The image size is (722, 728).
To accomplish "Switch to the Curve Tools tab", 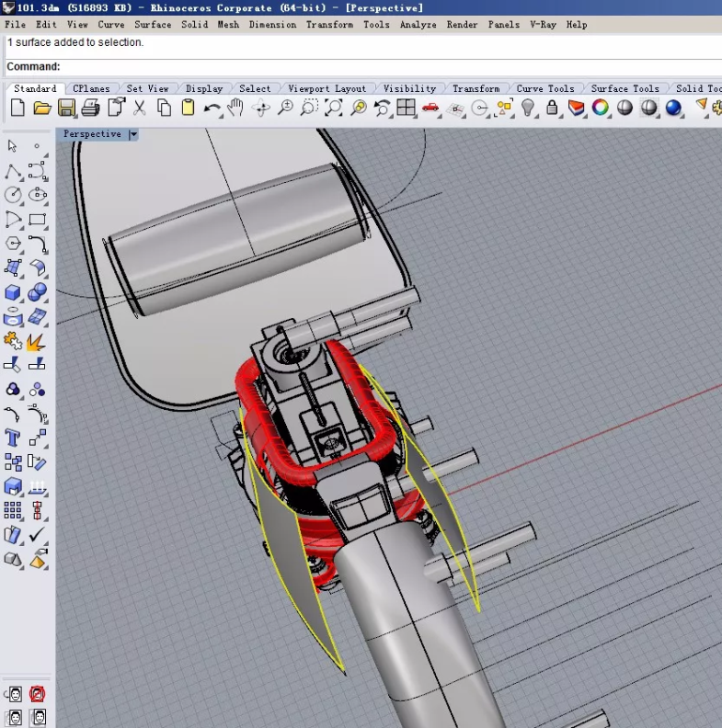I will (544, 89).
